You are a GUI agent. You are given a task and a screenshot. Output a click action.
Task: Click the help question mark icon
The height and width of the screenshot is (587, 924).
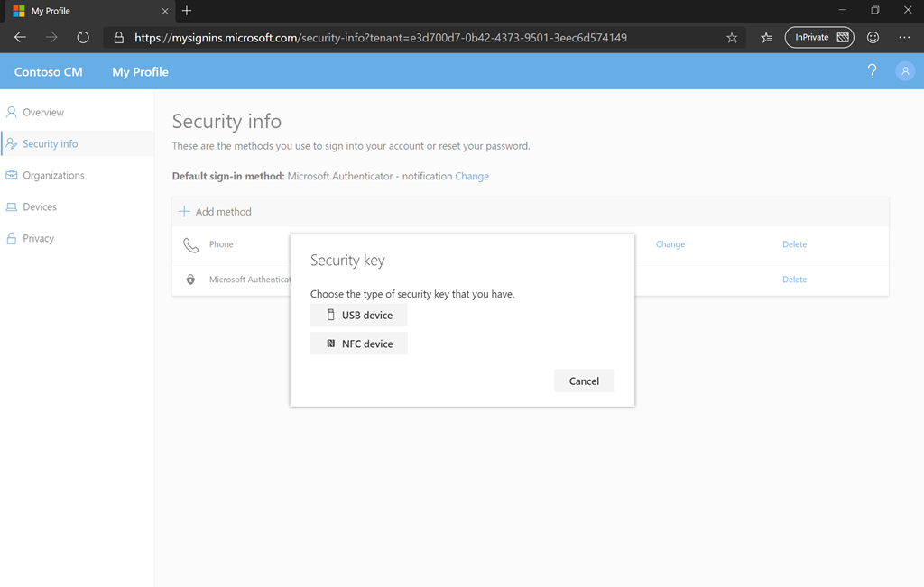(872, 71)
